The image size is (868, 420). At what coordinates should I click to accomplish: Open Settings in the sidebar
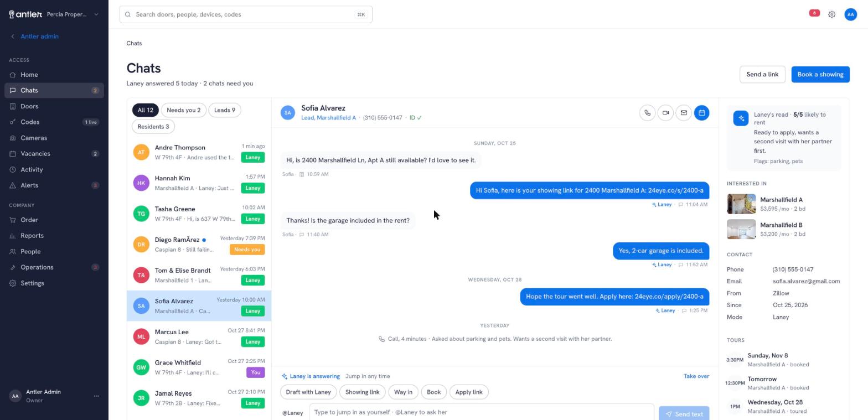[x=54, y=283]
